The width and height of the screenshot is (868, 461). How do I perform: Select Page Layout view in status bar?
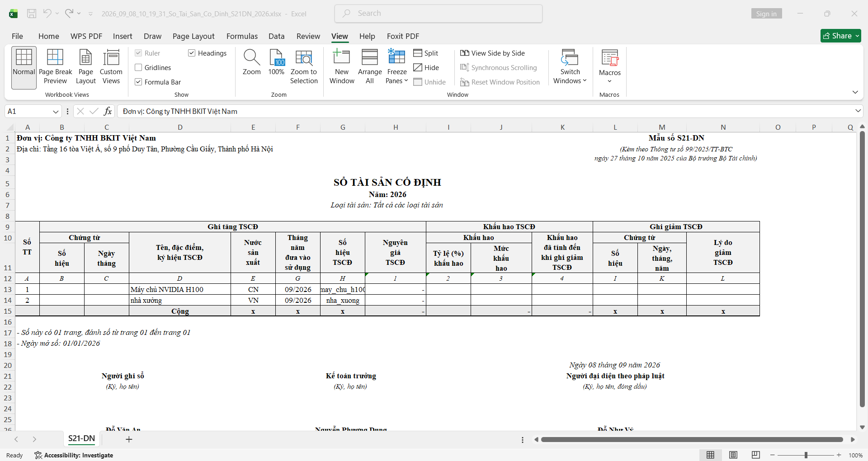[733, 455]
